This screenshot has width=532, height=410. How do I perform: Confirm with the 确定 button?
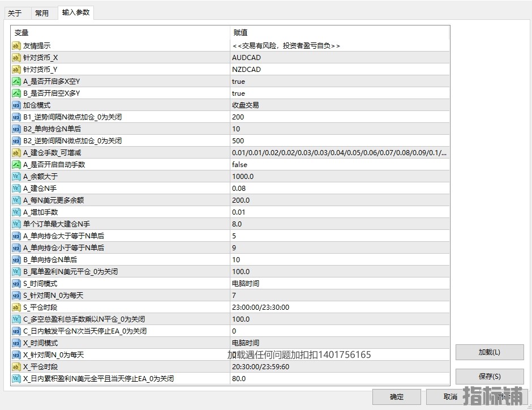click(x=397, y=397)
